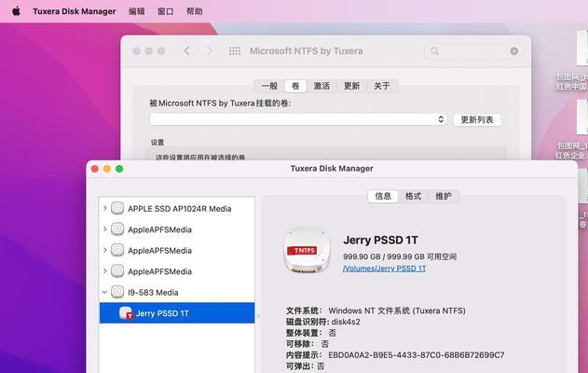Click the disk4s2 identifier value
Image resolution: width=588 pixels, height=373 pixels.
click(x=346, y=322)
